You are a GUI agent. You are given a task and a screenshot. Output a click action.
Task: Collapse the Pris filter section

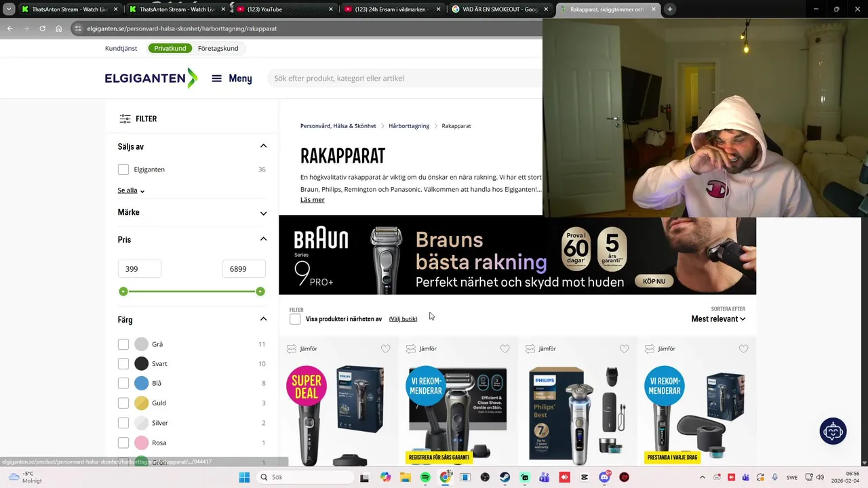point(263,239)
